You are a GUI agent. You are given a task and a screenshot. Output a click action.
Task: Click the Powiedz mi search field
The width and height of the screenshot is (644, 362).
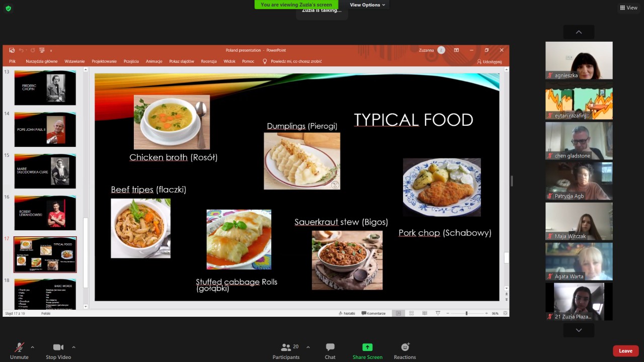click(296, 61)
